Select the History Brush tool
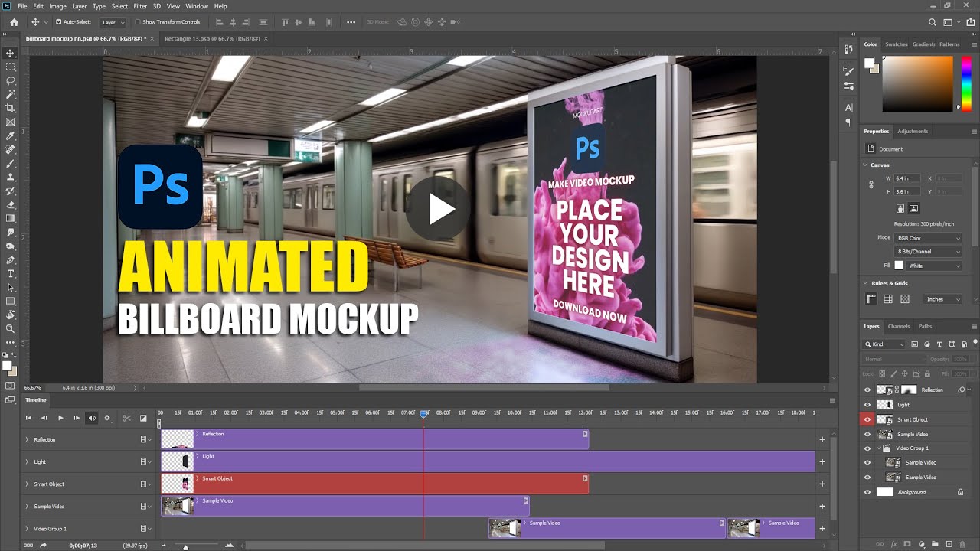The height and width of the screenshot is (551, 980). tap(11, 191)
